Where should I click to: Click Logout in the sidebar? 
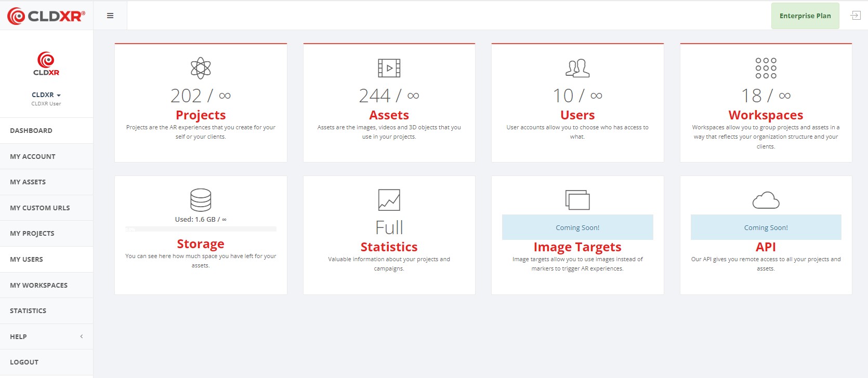(24, 362)
